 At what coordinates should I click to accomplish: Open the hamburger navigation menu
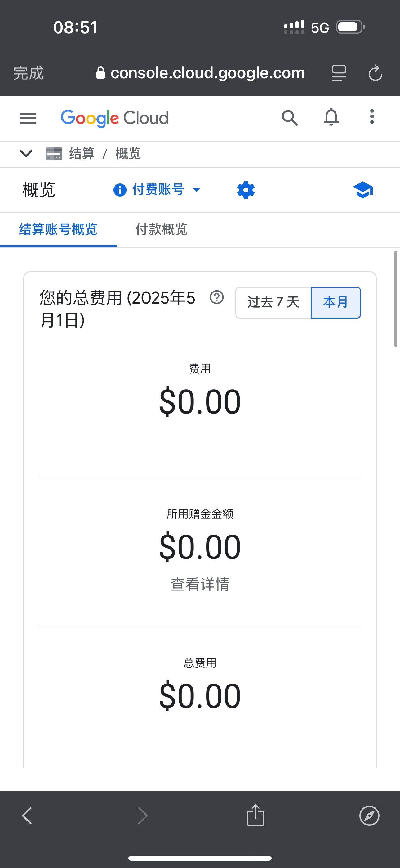click(28, 118)
